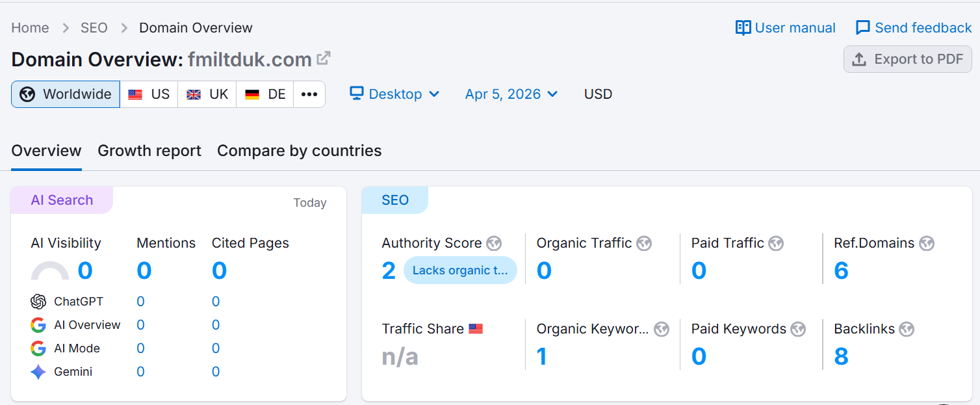Open the external link icon beside fmiltduk.com
Screen dimensions: 980x405
coord(324,59)
